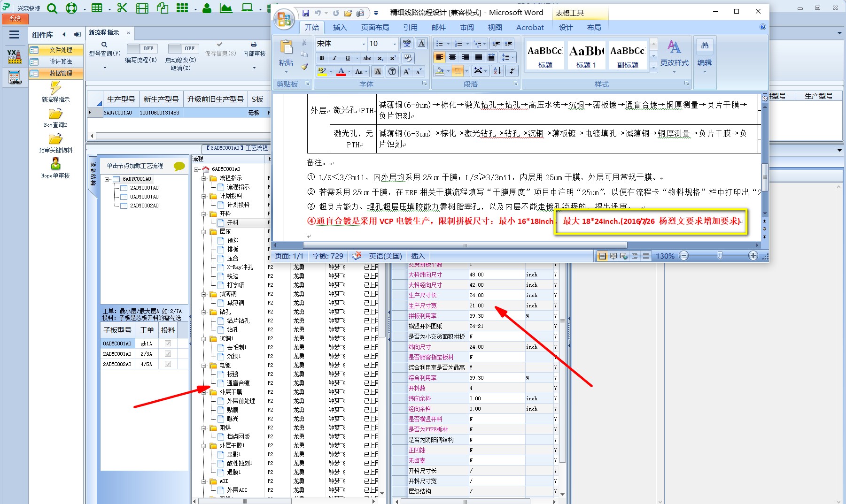Screen dimensions: 846x504
Task: Select the 通盲合镀 tree node
Action: click(238, 383)
